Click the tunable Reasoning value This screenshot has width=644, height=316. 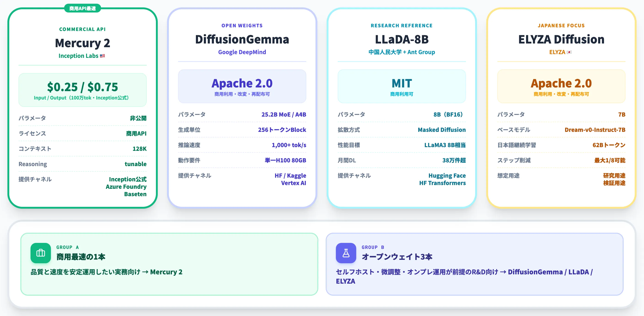(136, 164)
